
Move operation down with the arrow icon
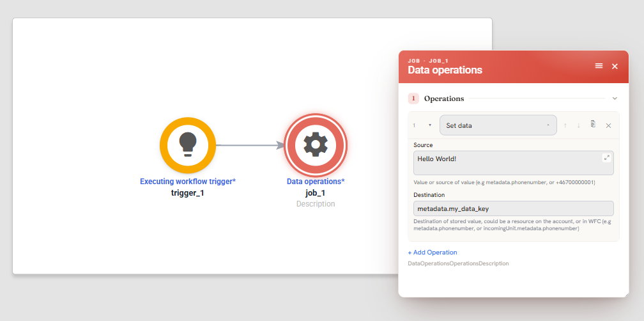point(578,126)
